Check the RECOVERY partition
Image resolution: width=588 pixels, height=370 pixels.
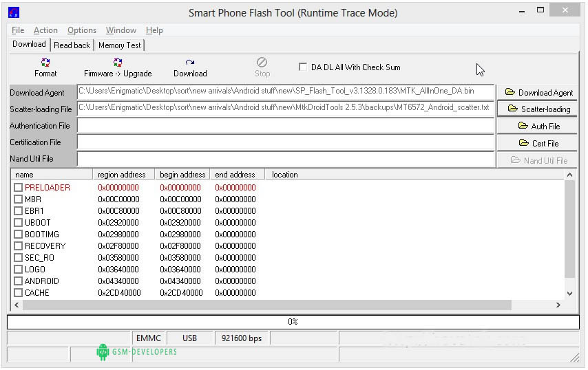click(x=18, y=246)
